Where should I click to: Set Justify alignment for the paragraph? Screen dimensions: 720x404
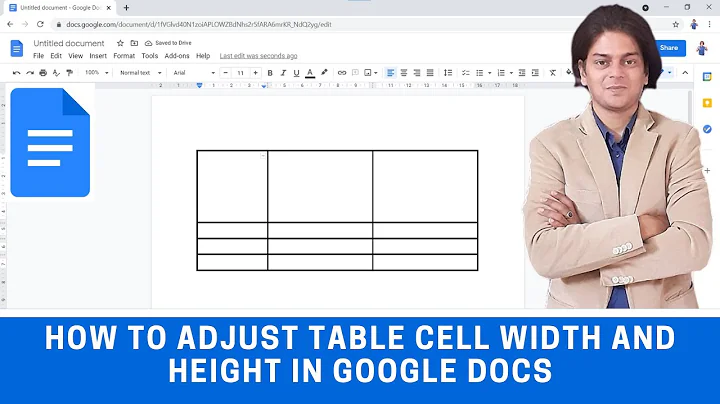point(430,73)
